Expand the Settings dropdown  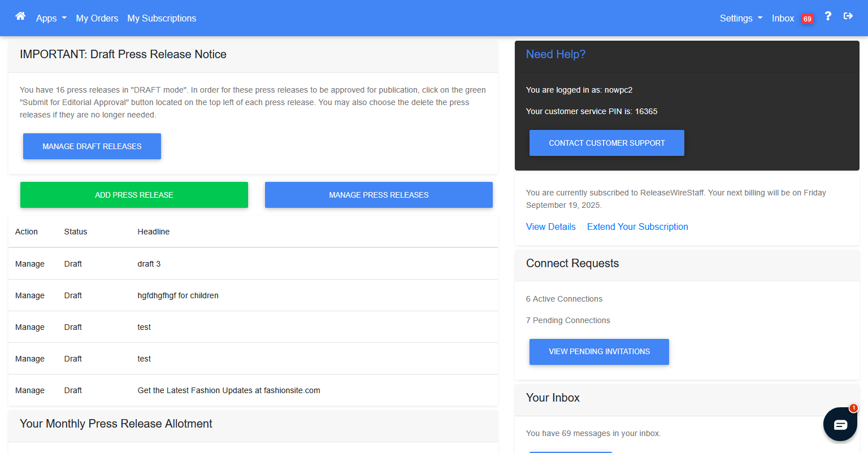coord(741,18)
